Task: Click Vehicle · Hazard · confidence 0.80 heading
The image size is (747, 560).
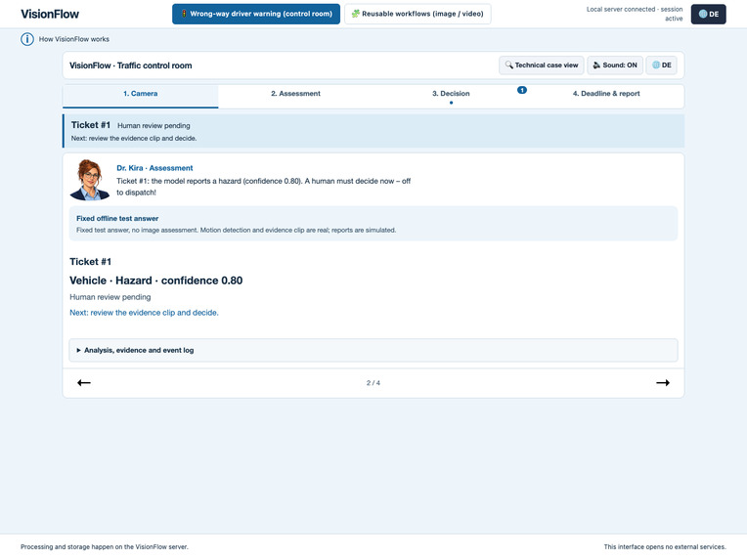Action: click(156, 280)
